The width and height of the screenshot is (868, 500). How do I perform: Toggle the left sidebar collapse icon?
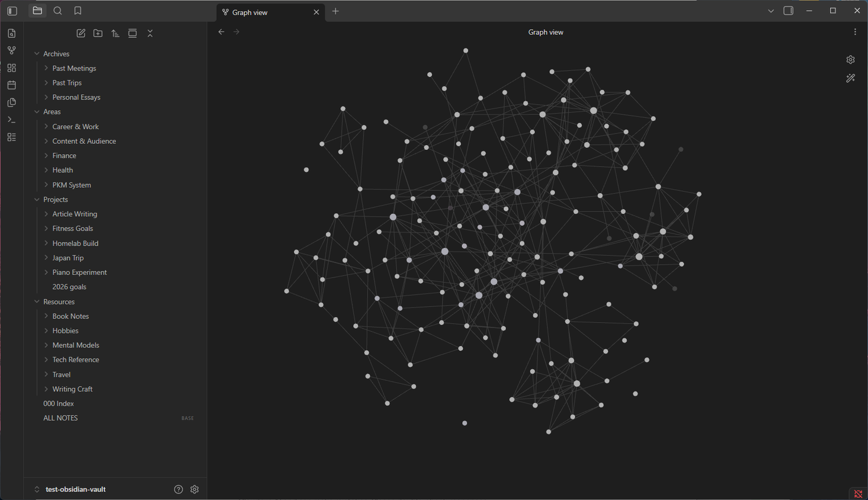(12, 11)
